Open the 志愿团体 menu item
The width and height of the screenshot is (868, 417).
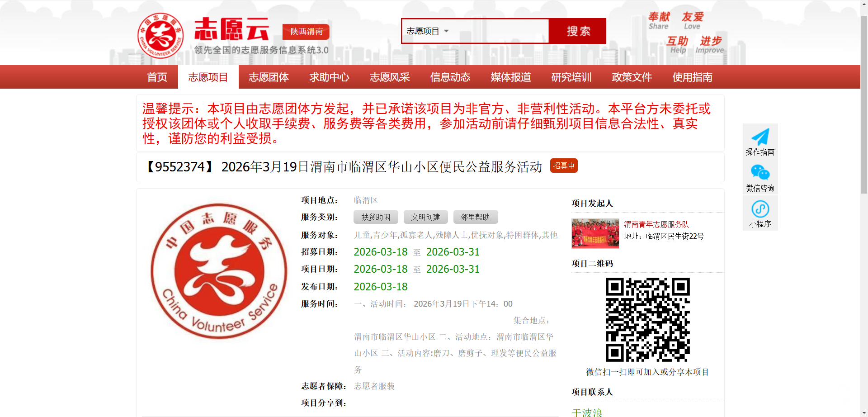tap(269, 77)
